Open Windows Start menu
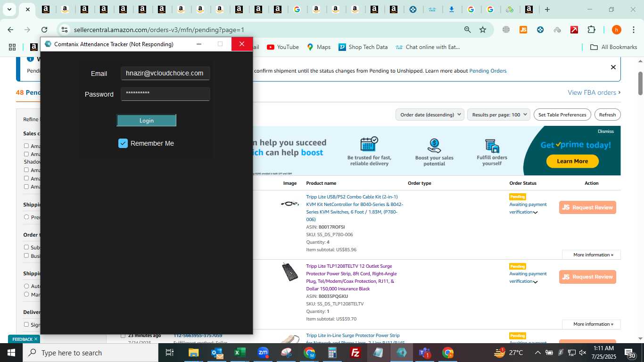Image resolution: width=644 pixels, height=362 pixels. click(x=11, y=353)
